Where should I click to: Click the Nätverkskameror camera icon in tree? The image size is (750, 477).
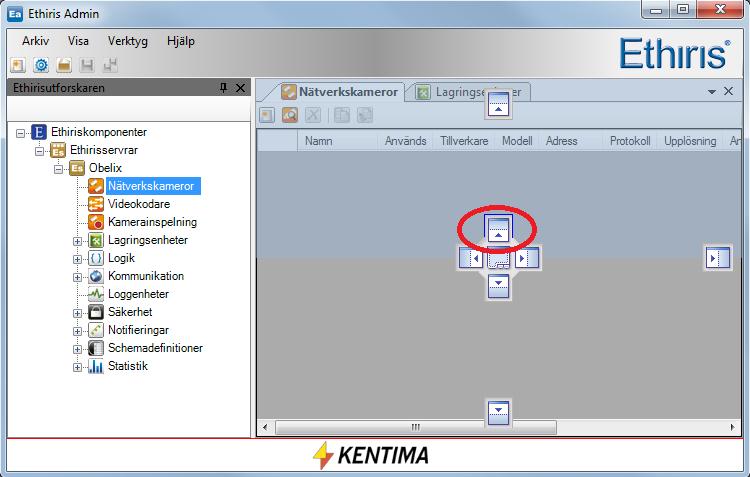click(96, 186)
